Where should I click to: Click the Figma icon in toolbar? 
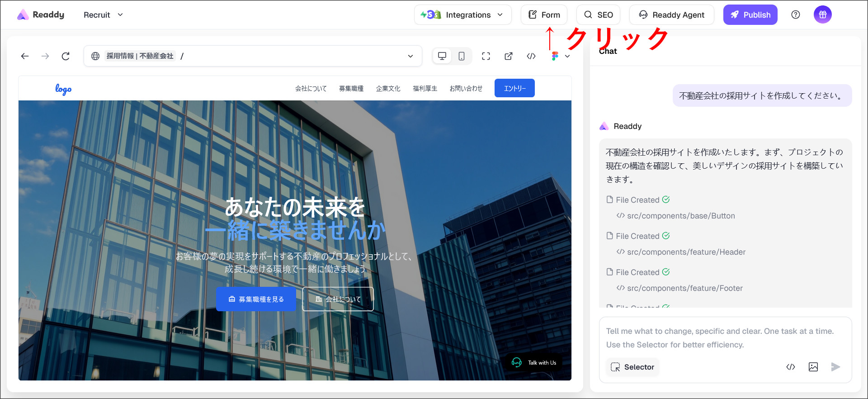pyautogui.click(x=555, y=56)
